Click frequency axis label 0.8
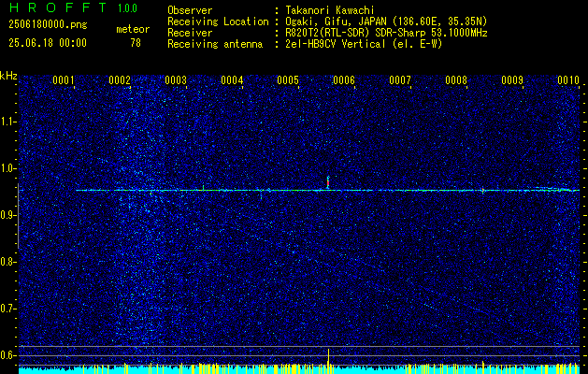The image size is (588, 374). 7,262
